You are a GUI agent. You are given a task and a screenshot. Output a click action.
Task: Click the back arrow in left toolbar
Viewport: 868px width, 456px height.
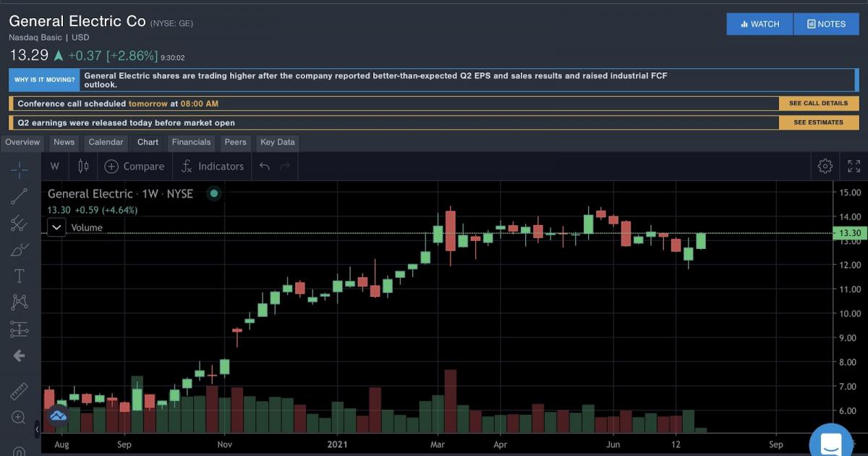(20, 355)
